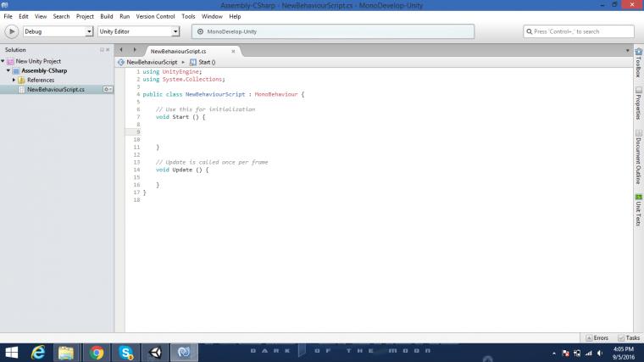
Task: Open the Run menu
Action: [x=125, y=16]
